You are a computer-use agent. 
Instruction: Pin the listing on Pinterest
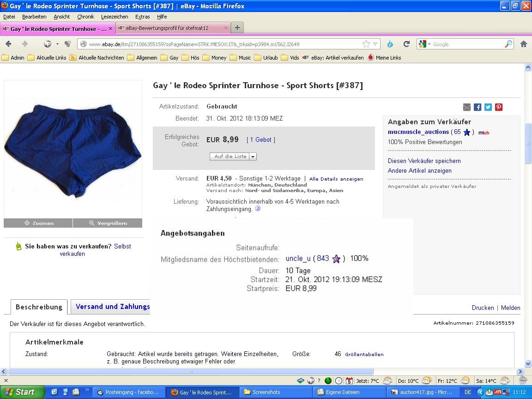[x=499, y=107]
